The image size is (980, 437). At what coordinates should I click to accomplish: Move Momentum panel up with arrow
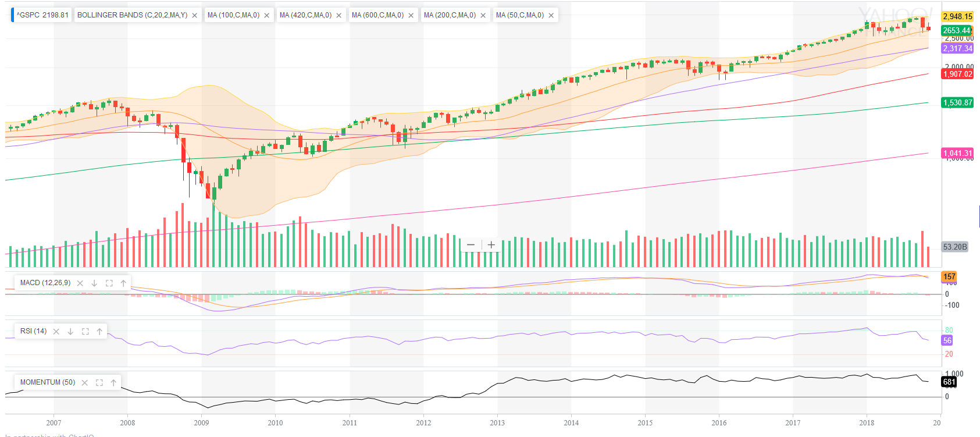[113, 383]
